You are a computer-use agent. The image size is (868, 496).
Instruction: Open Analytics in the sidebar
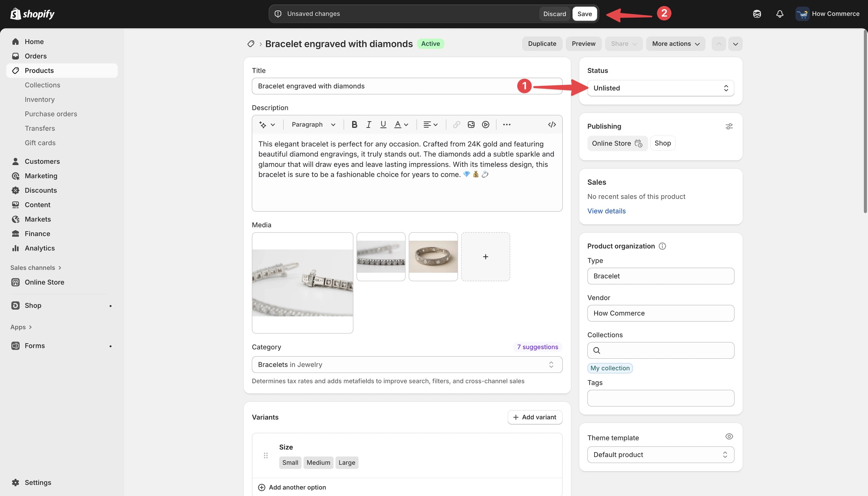[x=62, y=248]
